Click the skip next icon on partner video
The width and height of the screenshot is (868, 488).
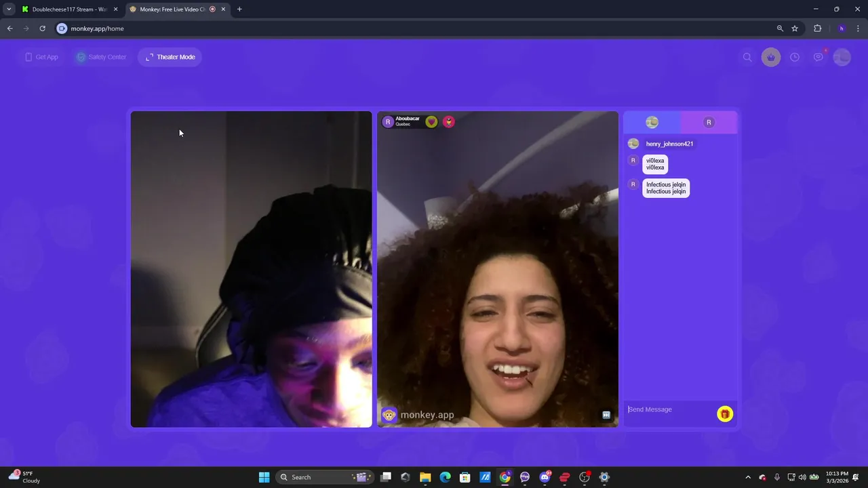click(x=606, y=415)
